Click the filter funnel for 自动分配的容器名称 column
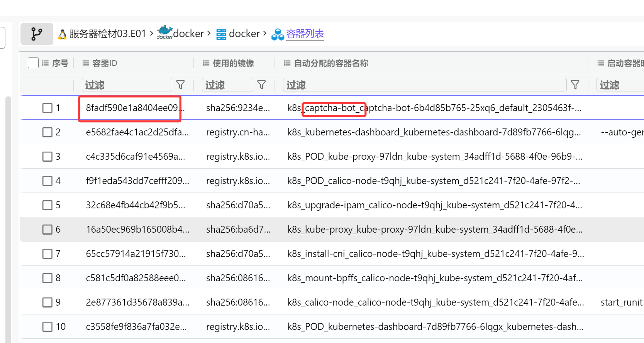644x343 pixels. 575,84
